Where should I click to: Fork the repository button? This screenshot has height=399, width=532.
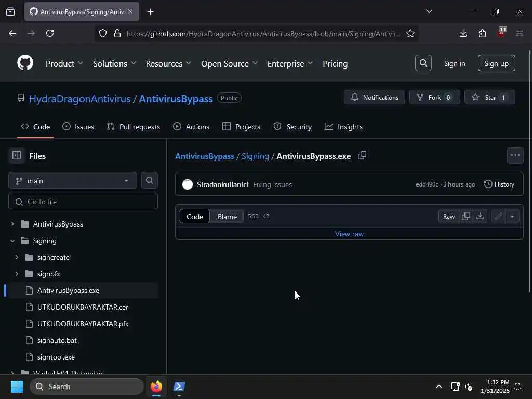pyautogui.click(x=435, y=97)
